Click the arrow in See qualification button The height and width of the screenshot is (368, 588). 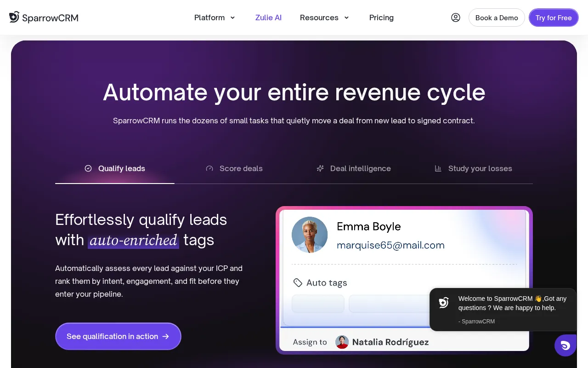pos(166,336)
